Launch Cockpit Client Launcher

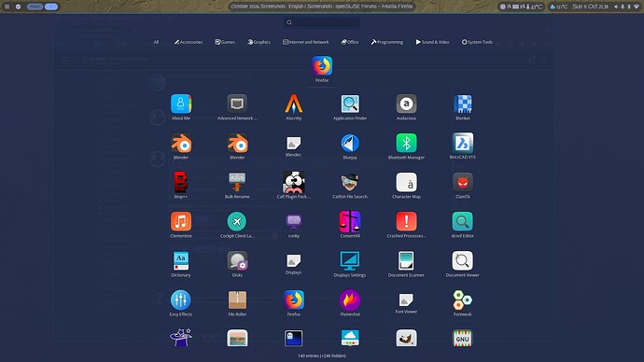[237, 225]
